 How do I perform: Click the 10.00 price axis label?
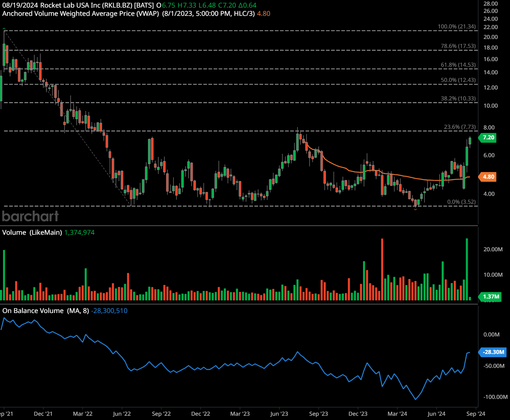click(x=491, y=106)
